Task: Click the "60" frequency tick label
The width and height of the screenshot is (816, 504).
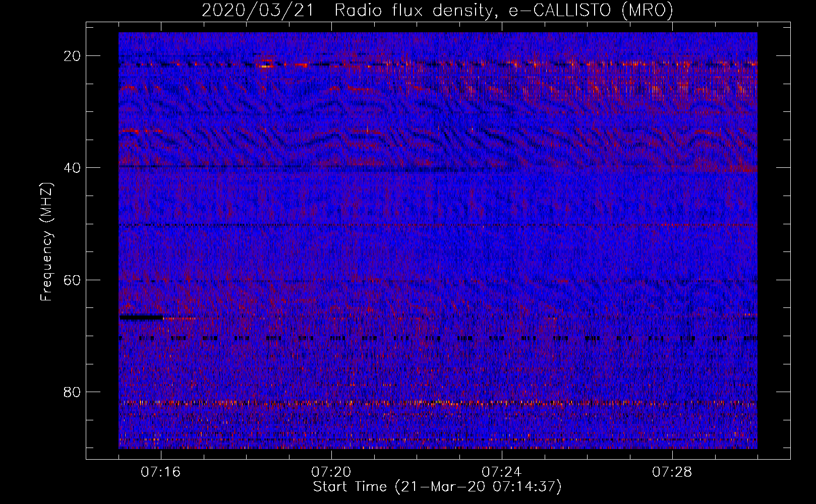Action: pos(73,280)
